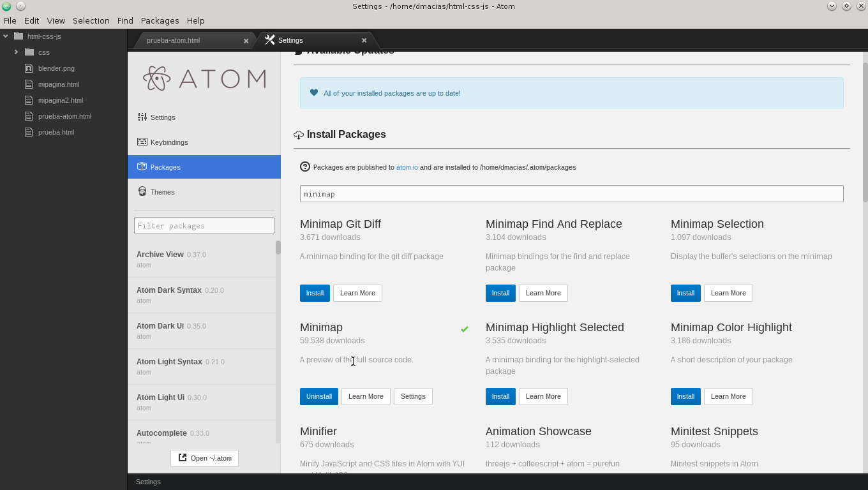Install Minimap Git Diff package

315,293
